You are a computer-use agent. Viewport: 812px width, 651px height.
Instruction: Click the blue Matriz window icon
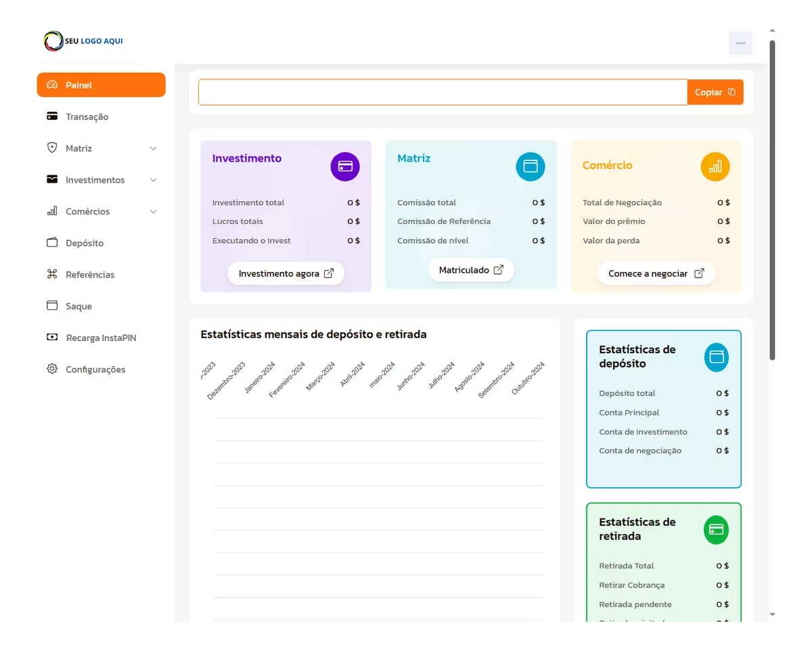pos(530,166)
